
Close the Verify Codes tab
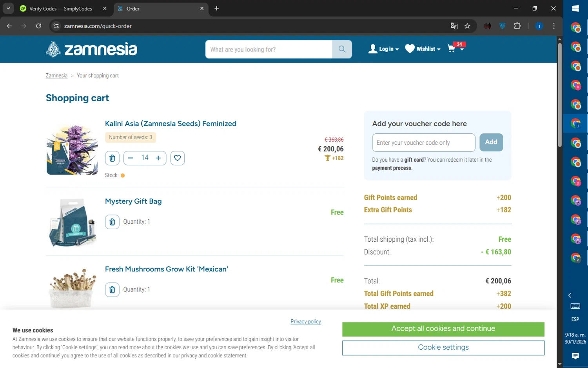tap(105, 9)
